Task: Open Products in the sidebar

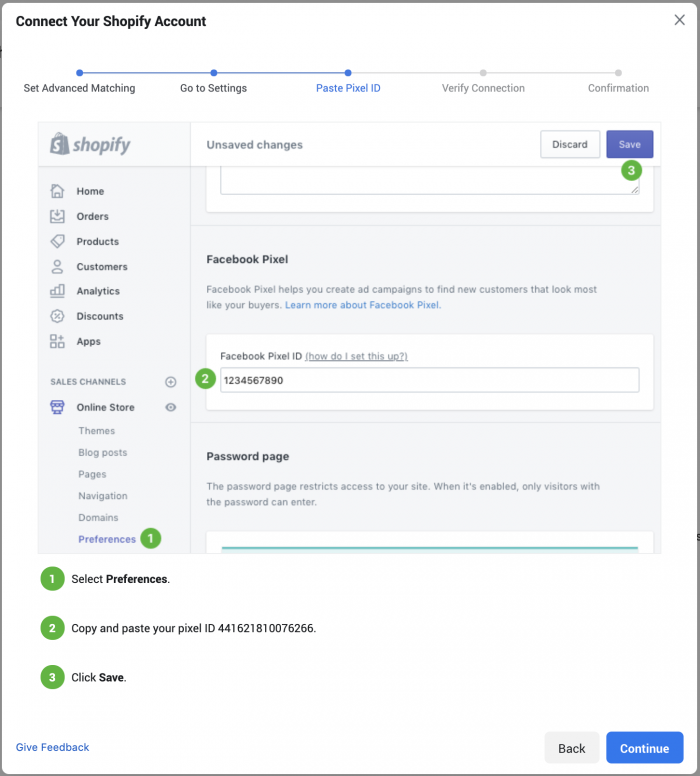Action: click(98, 242)
